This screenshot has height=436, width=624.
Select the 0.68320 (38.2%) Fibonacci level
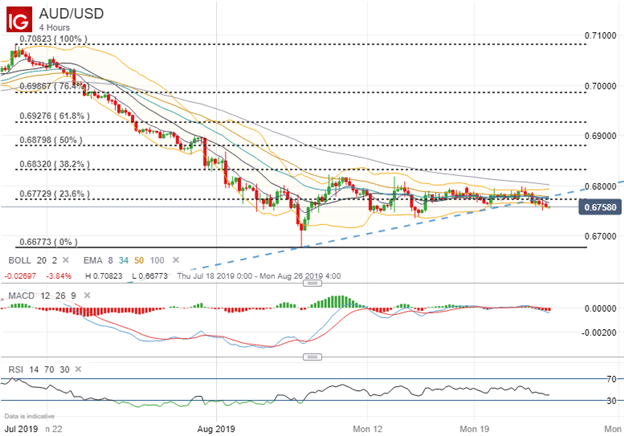[x=55, y=164]
